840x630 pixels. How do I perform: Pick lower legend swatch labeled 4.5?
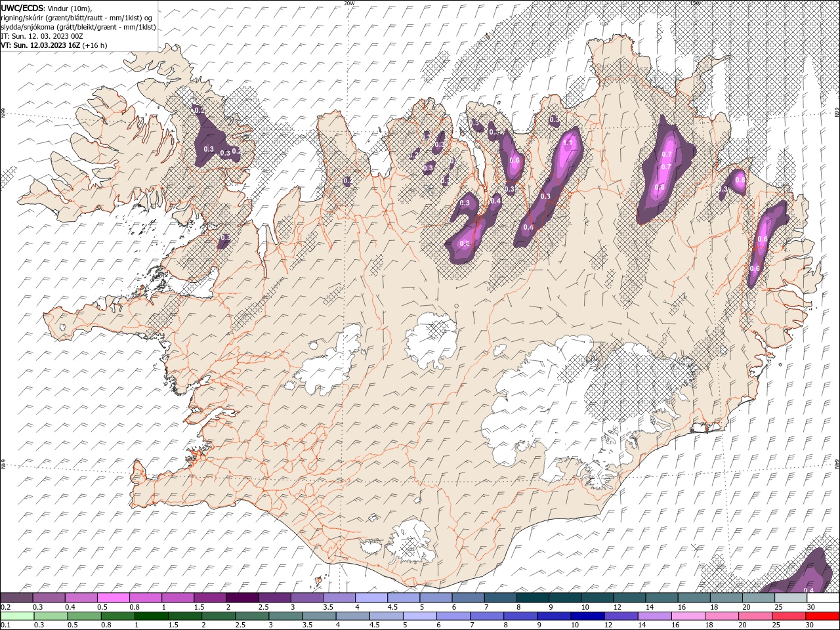click(387, 616)
